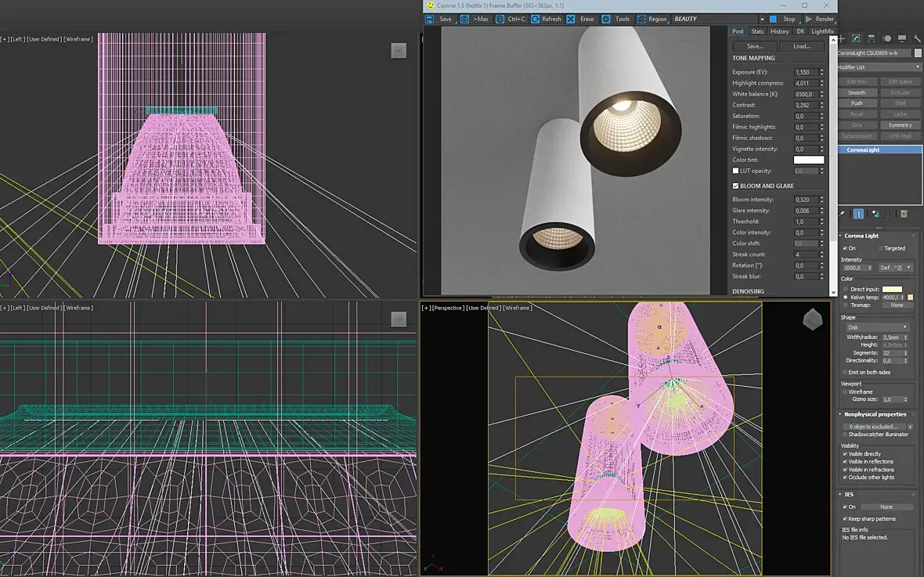The height and width of the screenshot is (577, 924).
Task: Enable Emit on both sides checkbox
Action: [845, 373]
